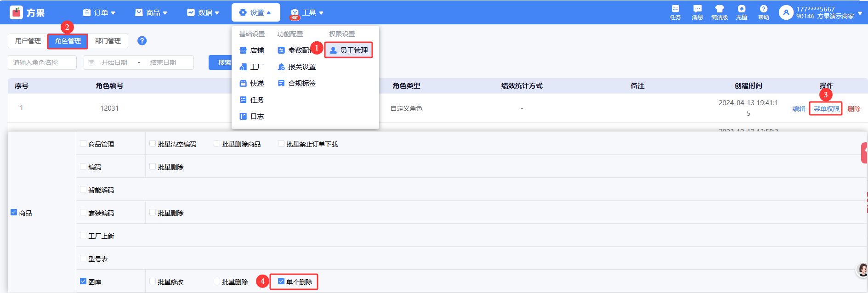Viewport: 868px width, 293px height.
Task: Check the 批量删除商品 checkbox
Action: point(217,143)
